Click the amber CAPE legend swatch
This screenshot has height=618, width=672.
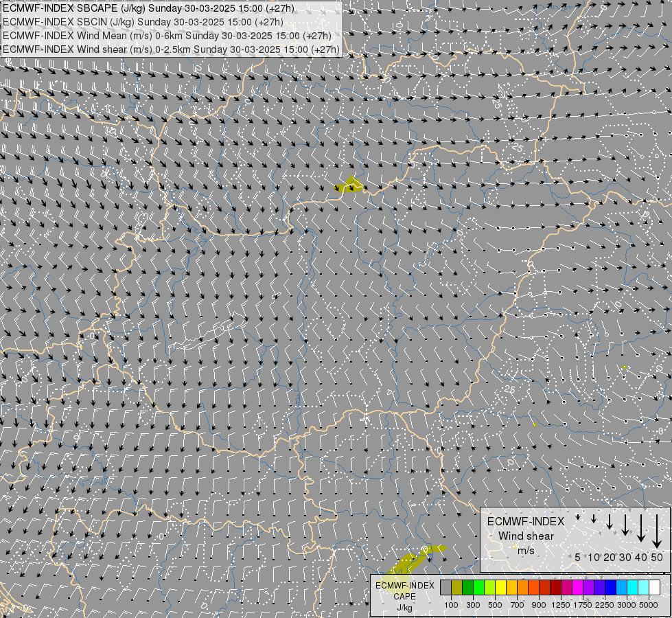(511, 587)
